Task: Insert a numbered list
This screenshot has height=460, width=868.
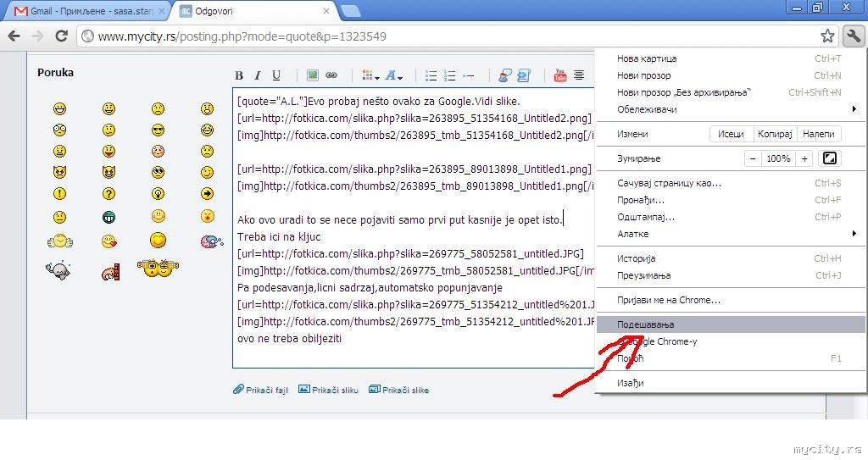Action: click(x=449, y=76)
